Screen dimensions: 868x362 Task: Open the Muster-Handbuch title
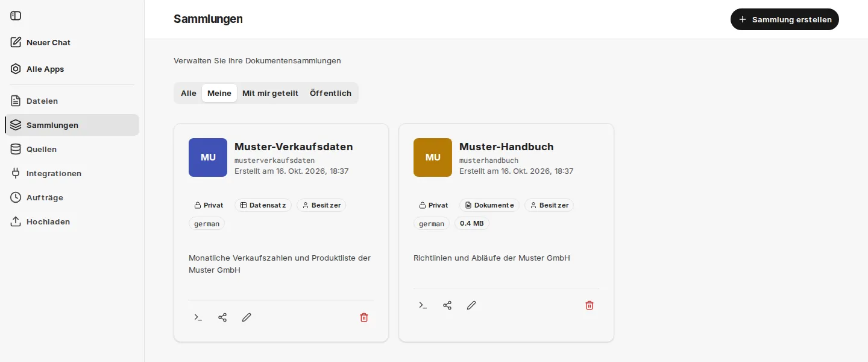(506, 147)
